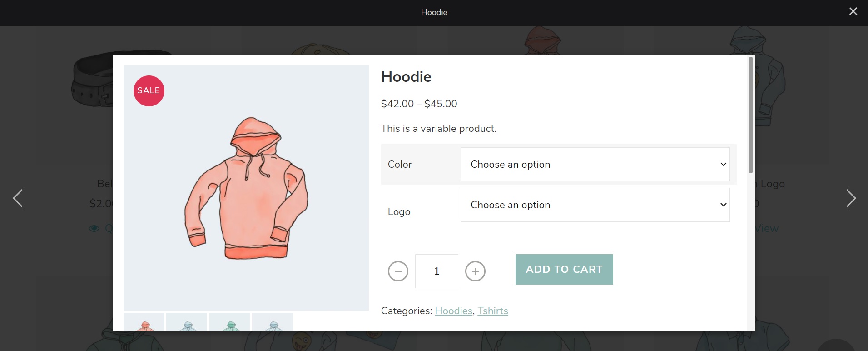Open the Color option dropdown
This screenshot has height=351, width=868.
click(x=595, y=165)
